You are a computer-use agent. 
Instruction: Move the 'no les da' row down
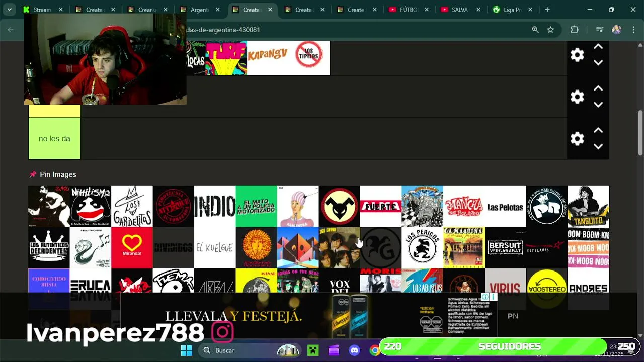tap(598, 146)
